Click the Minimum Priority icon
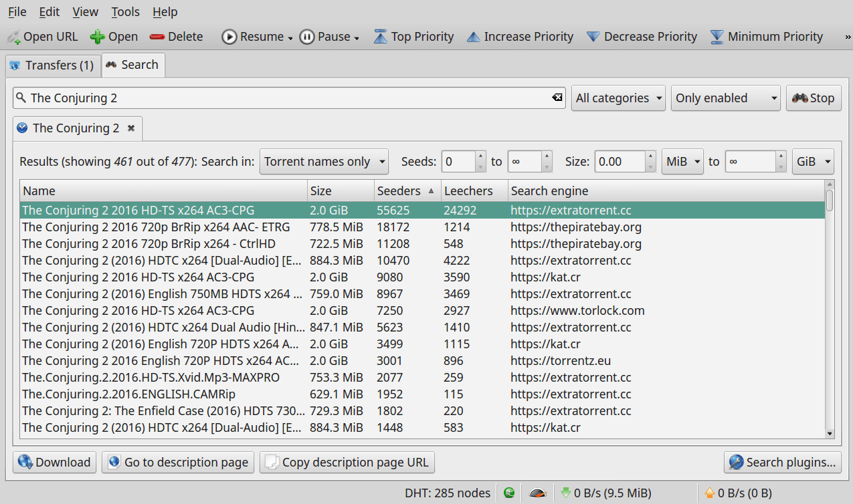This screenshot has height=504, width=853. click(x=717, y=37)
